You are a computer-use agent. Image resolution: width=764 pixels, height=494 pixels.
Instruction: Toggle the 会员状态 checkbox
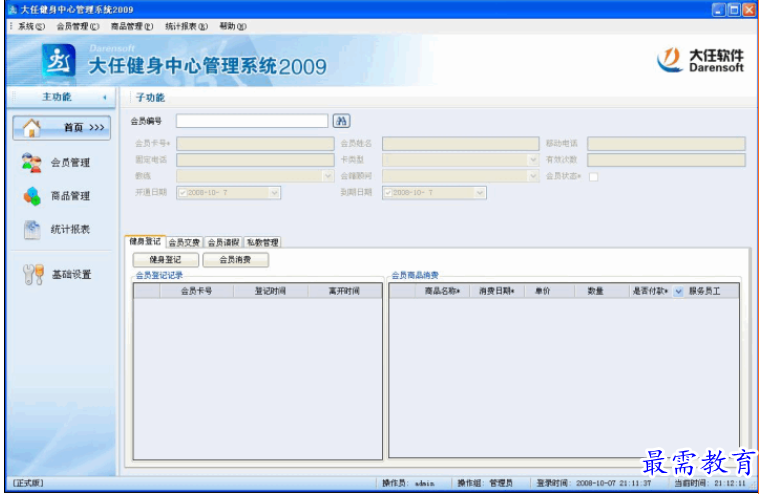593,176
